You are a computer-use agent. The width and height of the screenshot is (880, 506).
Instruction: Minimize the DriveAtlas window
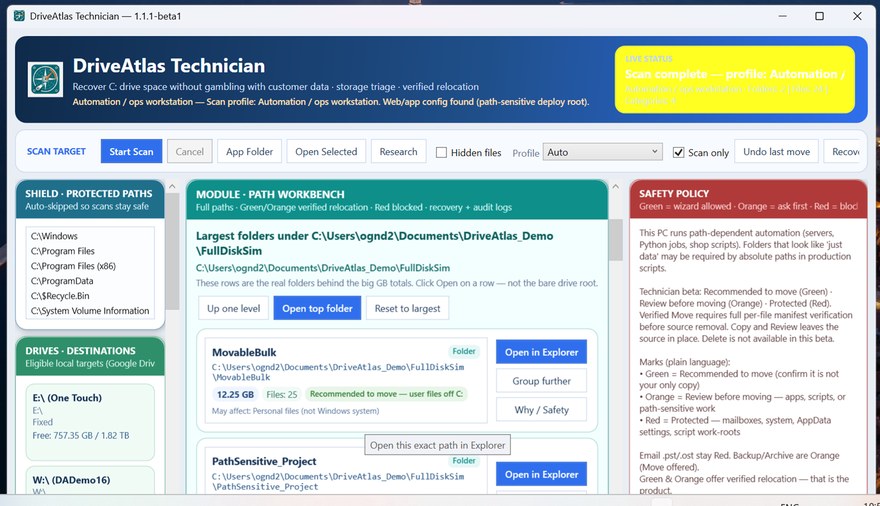pos(782,16)
